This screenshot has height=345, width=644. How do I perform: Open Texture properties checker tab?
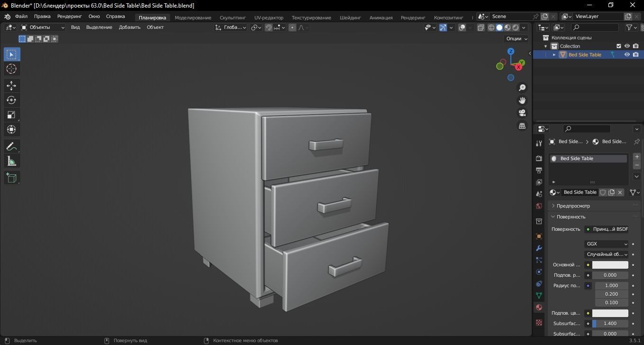539,322
